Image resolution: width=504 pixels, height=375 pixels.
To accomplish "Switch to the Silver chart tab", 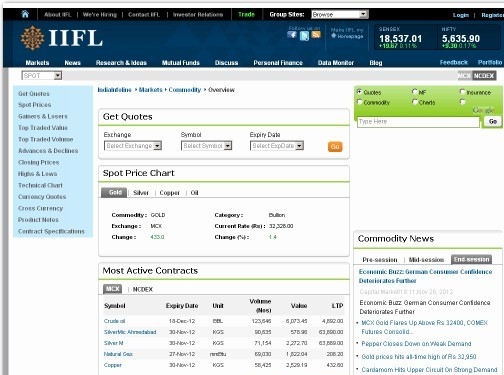I will pos(141,193).
